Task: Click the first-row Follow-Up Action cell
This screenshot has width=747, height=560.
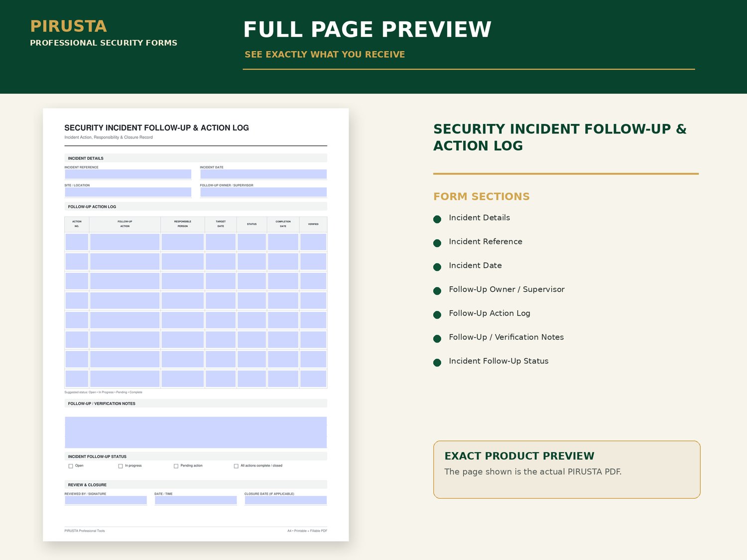Action: [125, 242]
